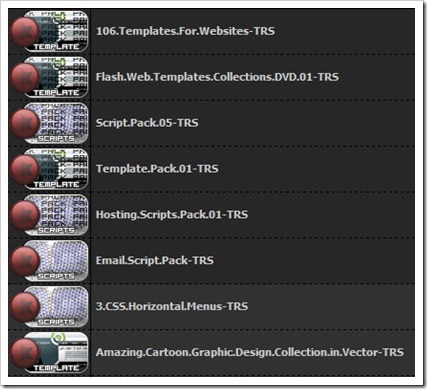Go to Hosting.Scripts.Pack.01-TRS

(x=172, y=214)
